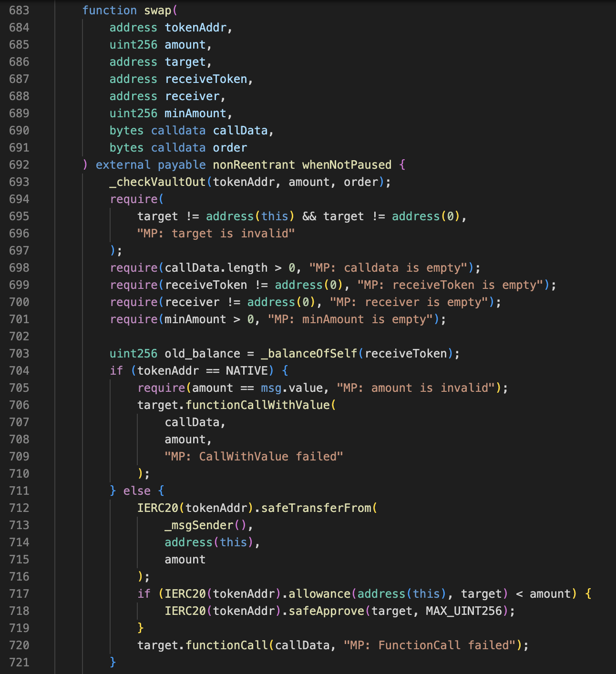
Task: Click the "MP: target is invalid" string
Action: (x=216, y=234)
